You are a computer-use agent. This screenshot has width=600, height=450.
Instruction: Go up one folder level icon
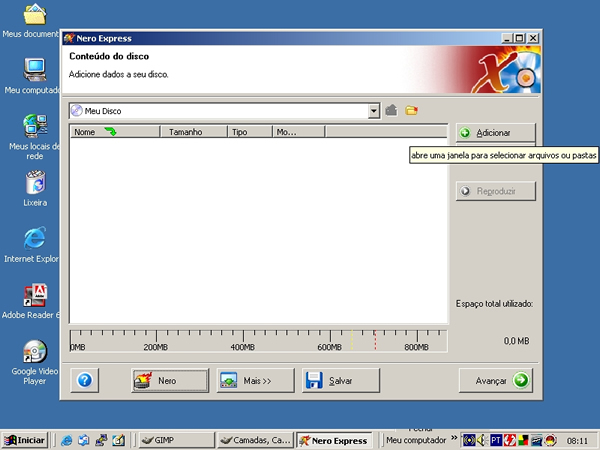pos(391,111)
